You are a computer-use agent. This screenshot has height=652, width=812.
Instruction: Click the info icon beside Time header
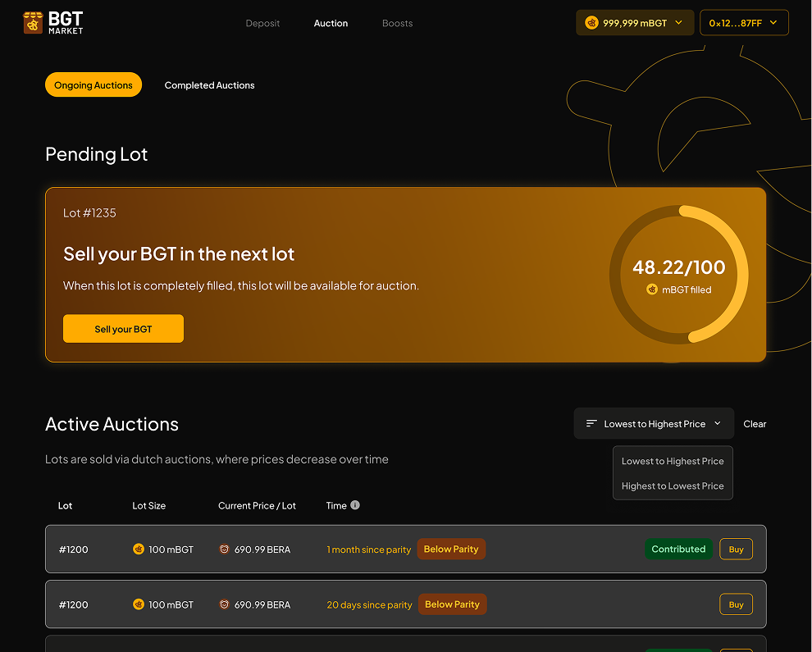point(355,505)
